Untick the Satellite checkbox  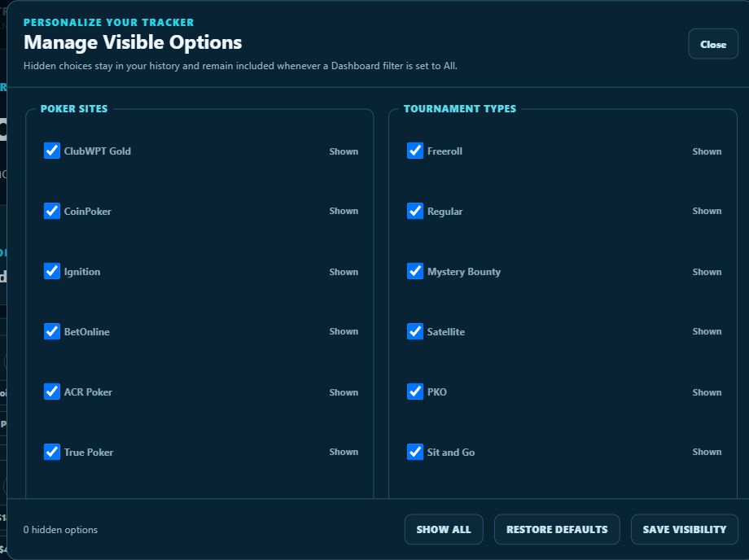point(415,330)
